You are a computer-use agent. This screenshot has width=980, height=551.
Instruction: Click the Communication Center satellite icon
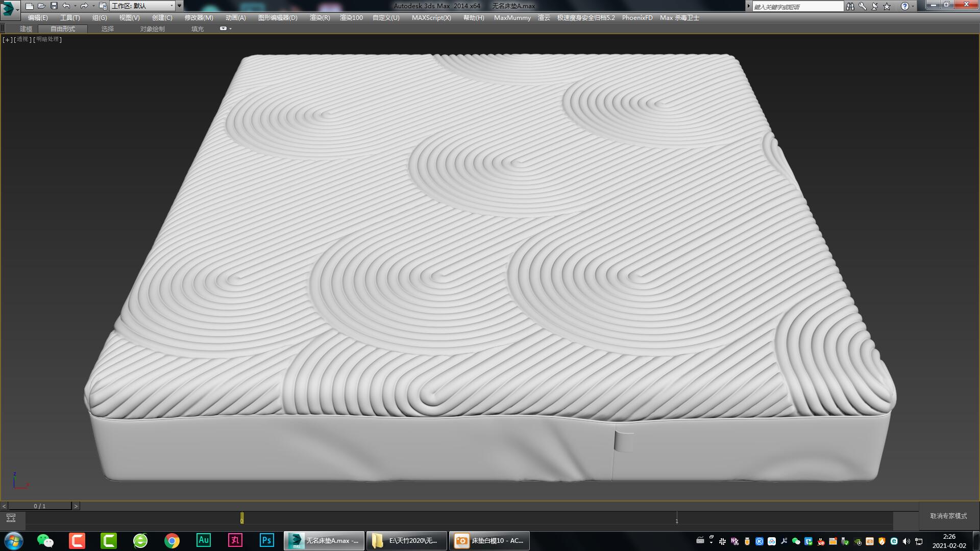[x=874, y=6]
